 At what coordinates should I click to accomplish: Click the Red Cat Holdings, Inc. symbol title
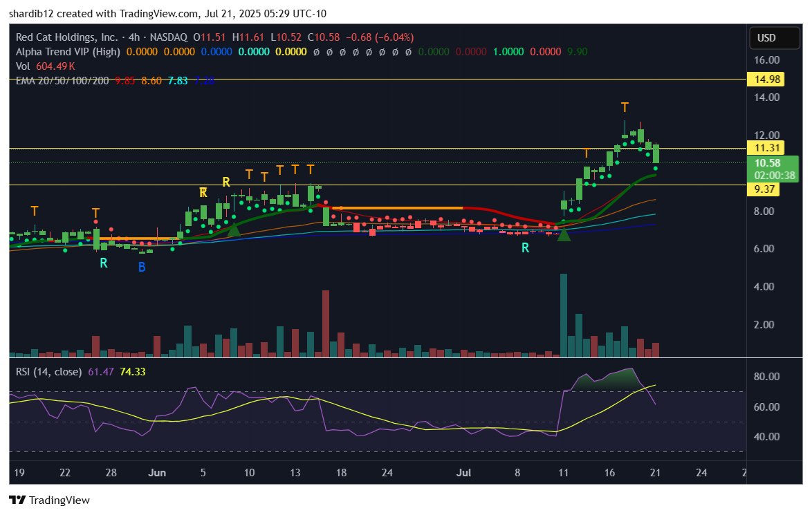67,37
